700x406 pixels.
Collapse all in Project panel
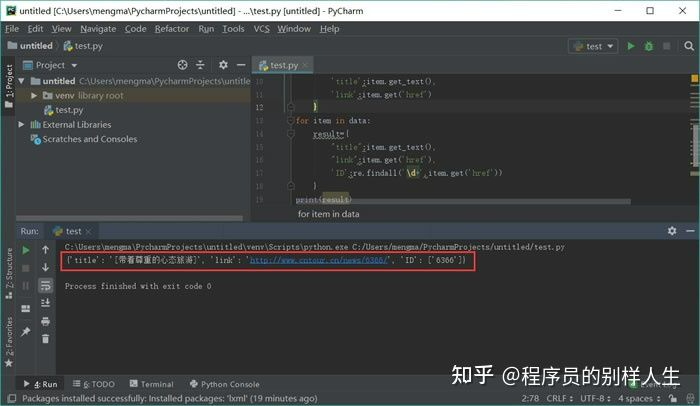[200, 65]
